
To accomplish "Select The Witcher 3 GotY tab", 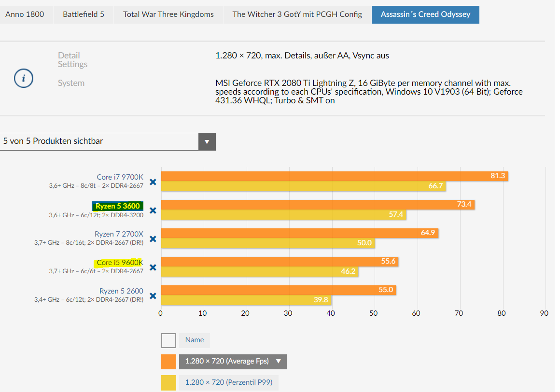I will 297,14.
